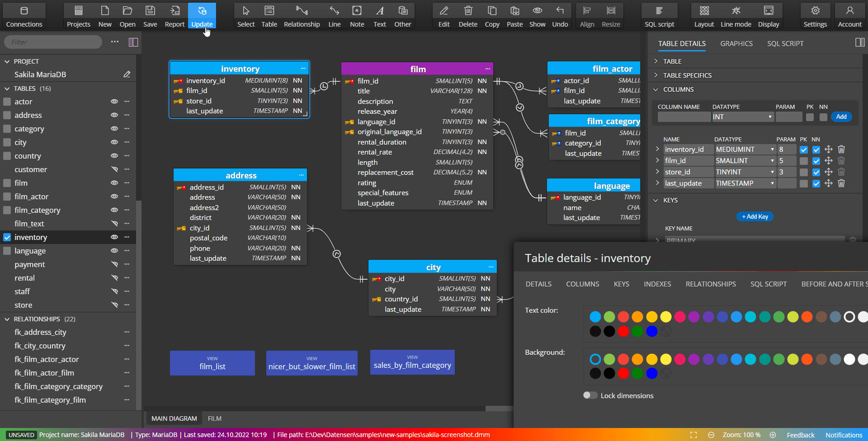Click the Relationship tool in toolbar
Image resolution: width=868 pixels, height=441 pixels.
(302, 16)
